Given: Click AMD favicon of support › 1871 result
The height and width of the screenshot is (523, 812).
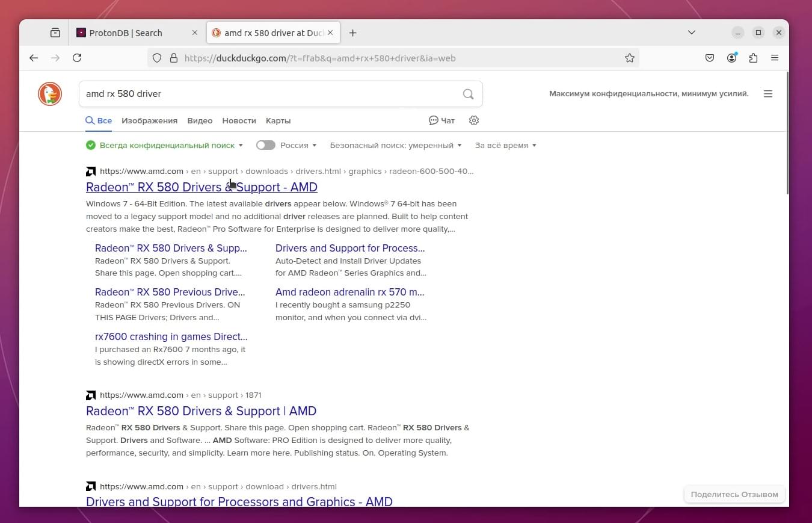Looking at the screenshot, I should [91, 395].
